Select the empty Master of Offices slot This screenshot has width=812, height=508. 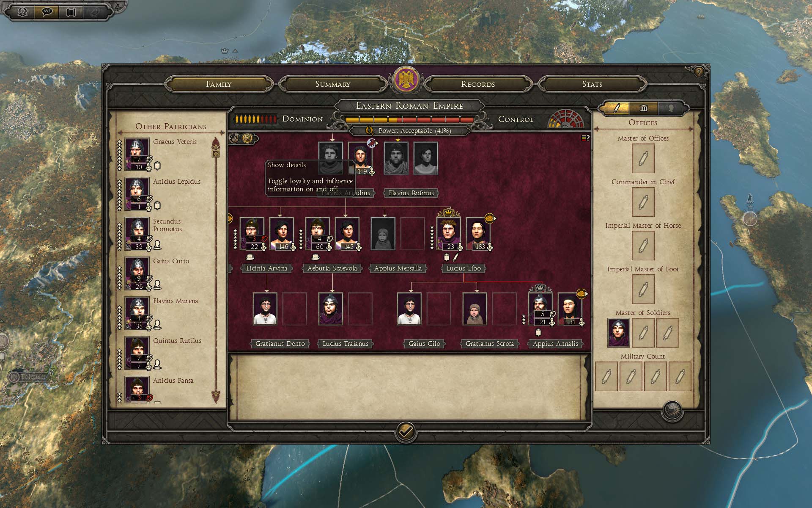click(x=643, y=158)
